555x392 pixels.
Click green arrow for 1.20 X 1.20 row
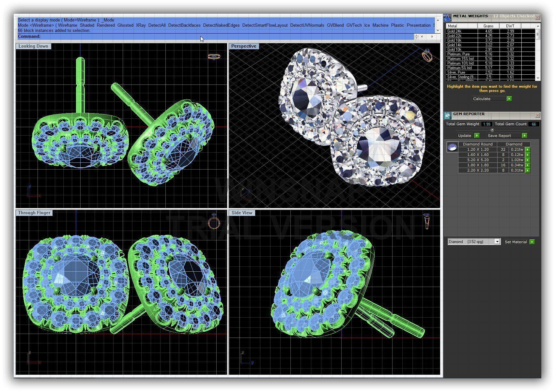(x=528, y=150)
